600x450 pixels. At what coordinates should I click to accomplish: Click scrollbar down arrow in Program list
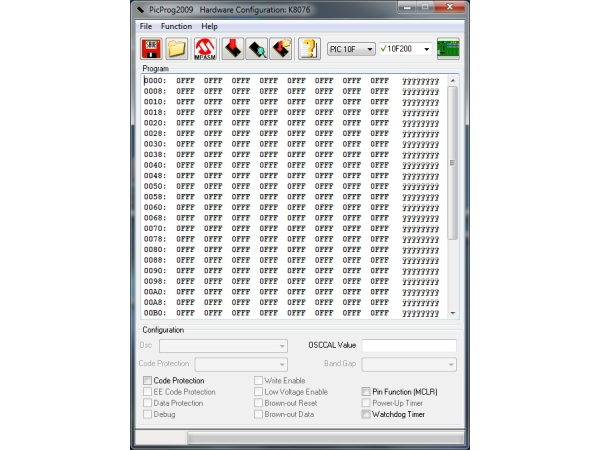[x=452, y=312]
